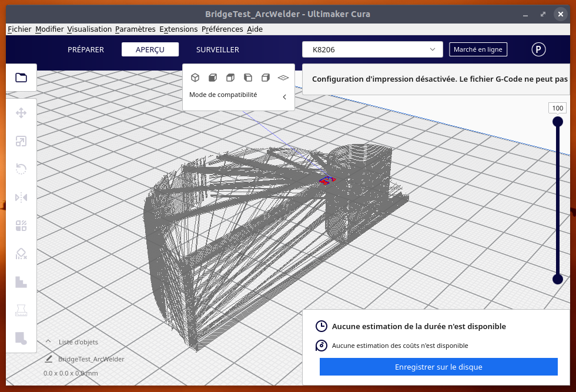576x392 pixels.
Task: Open the Aide menu
Action: click(x=254, y=29)
